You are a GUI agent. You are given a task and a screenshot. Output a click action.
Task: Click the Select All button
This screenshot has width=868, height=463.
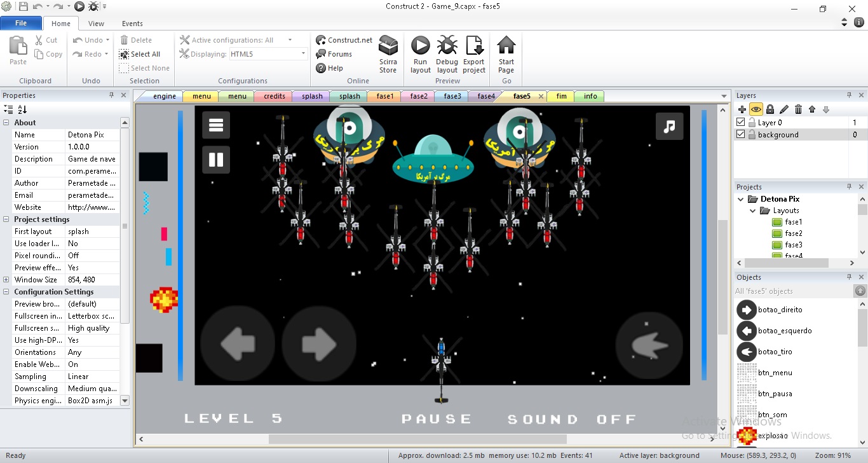click(140, 54)
